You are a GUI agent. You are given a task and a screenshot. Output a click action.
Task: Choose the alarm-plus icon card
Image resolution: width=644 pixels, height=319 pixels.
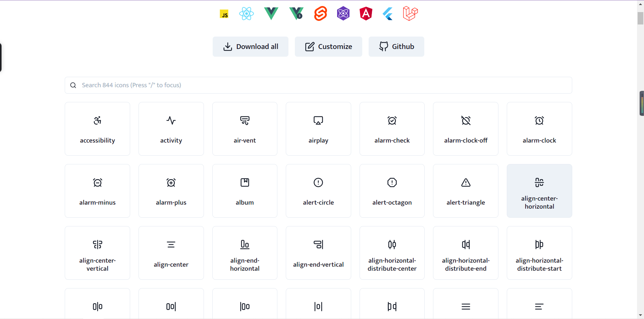click(x=171, y=191)
